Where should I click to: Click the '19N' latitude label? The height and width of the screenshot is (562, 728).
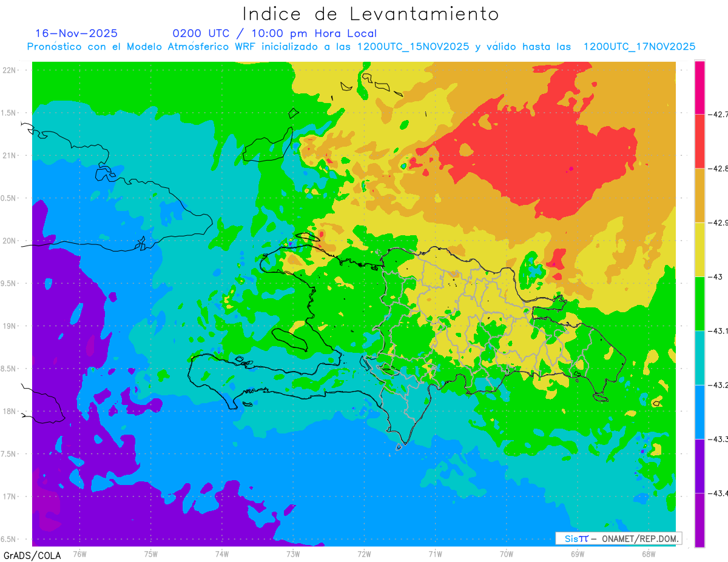(x=10, y=326)
